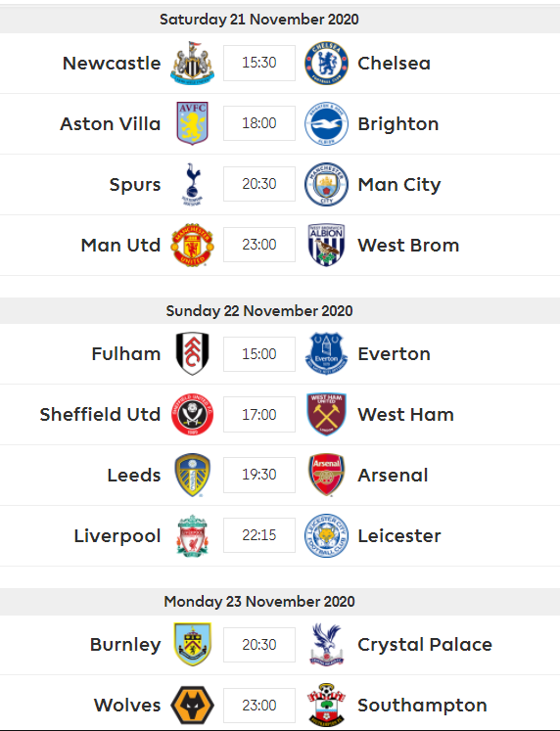The image size is (560, 731).
Task: Click the Tottenham Spurs cockerel crest
Action: pyautogui.click(x=192, y=184)
